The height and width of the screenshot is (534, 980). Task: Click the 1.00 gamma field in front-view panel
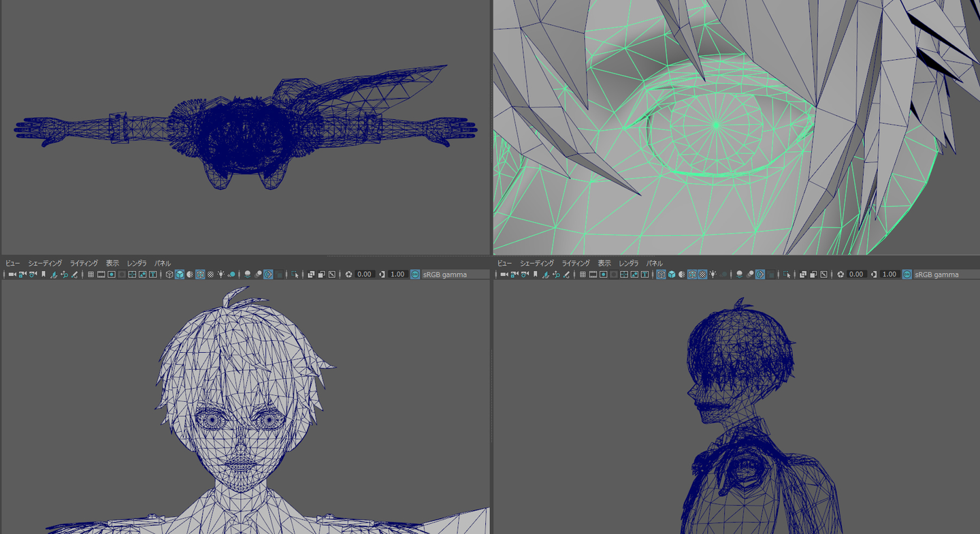(397, 274)
